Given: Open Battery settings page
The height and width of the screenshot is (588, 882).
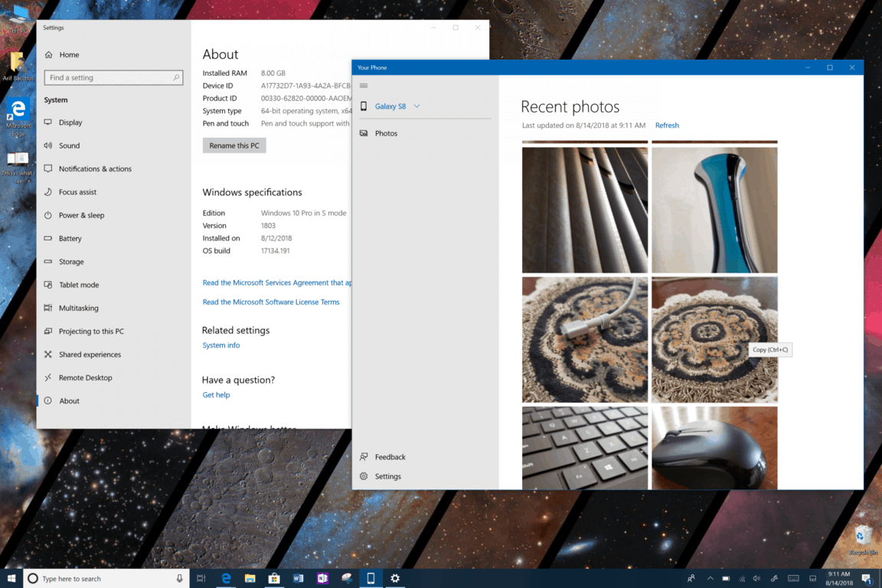Looking at the screenshot, I should point(70,239).
